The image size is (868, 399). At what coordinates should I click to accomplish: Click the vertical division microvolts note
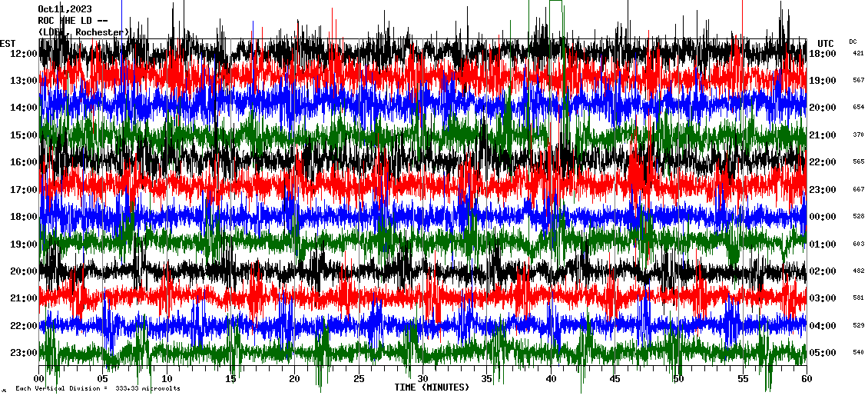coord(98,389)
